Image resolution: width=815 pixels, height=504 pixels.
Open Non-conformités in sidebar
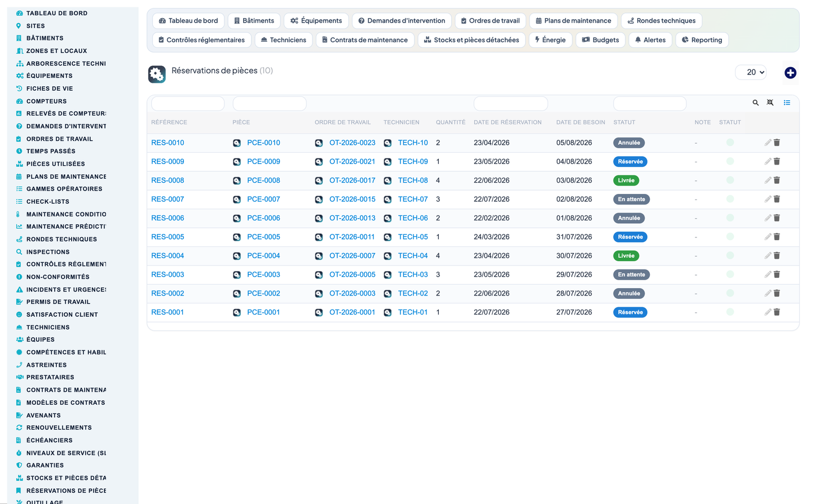pyautogui.click(x=58, y=277)
